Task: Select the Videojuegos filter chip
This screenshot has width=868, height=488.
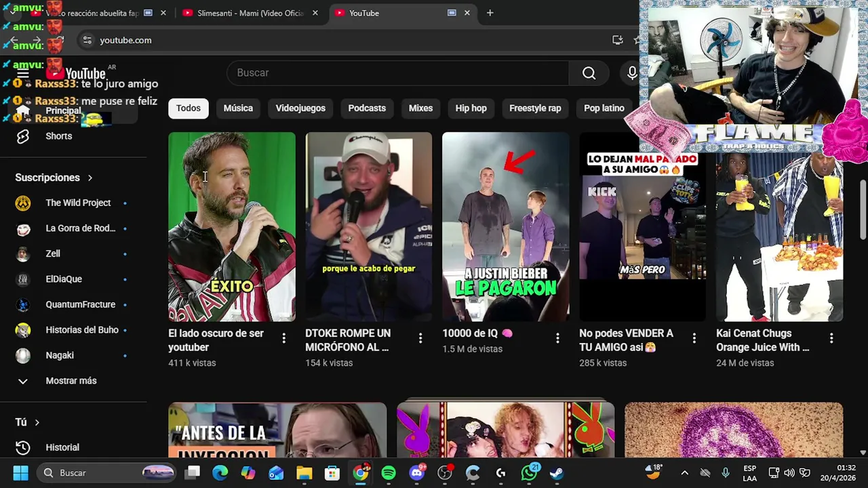Action: pyautogui.click(x=300, y=108)
